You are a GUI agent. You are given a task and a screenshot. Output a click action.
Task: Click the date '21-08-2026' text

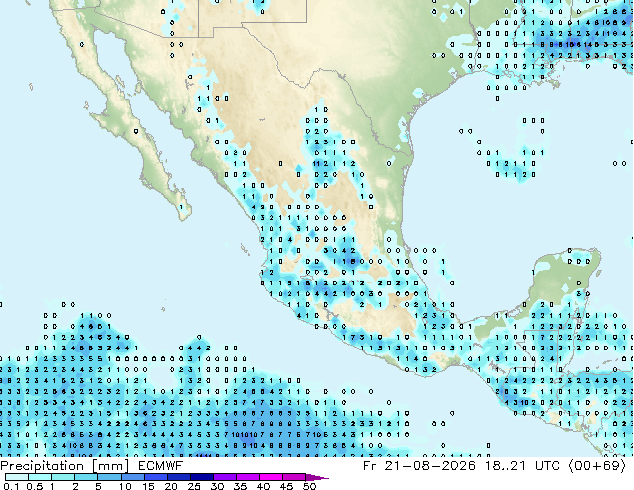(430, 466)
